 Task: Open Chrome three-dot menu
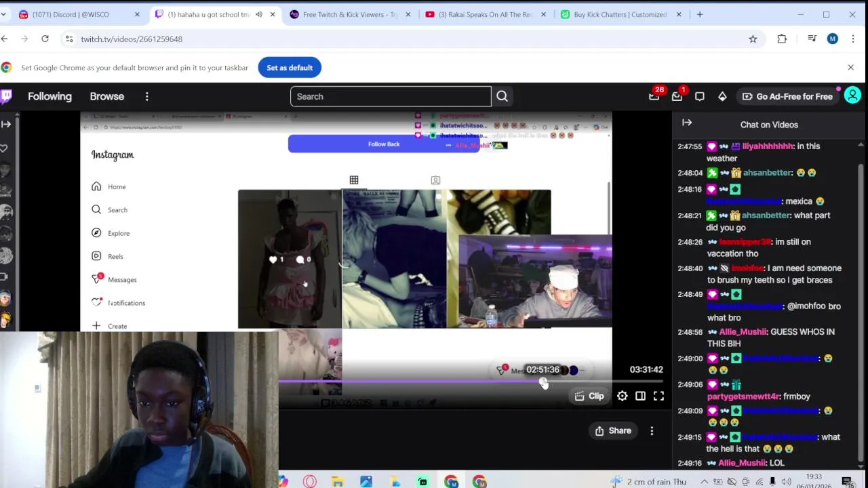[x=853, y=39]
